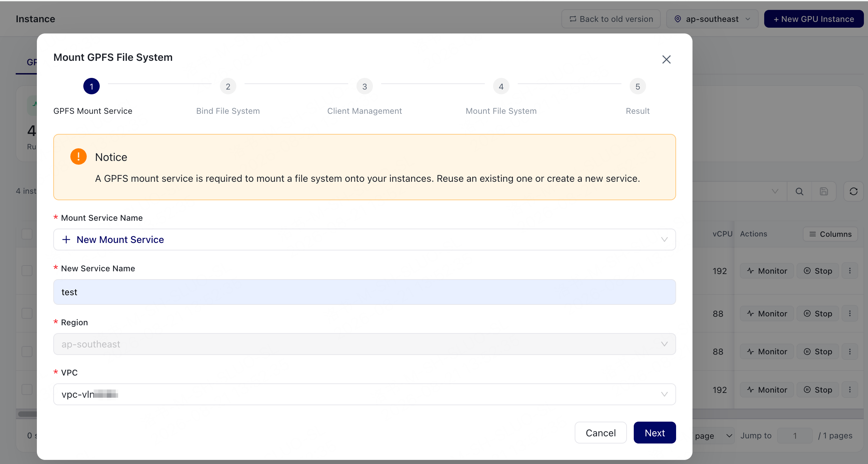This screenshot has width=868, height=464.
Task: Click step 3 Client Management circle
Action: click(x=365, y=86)
